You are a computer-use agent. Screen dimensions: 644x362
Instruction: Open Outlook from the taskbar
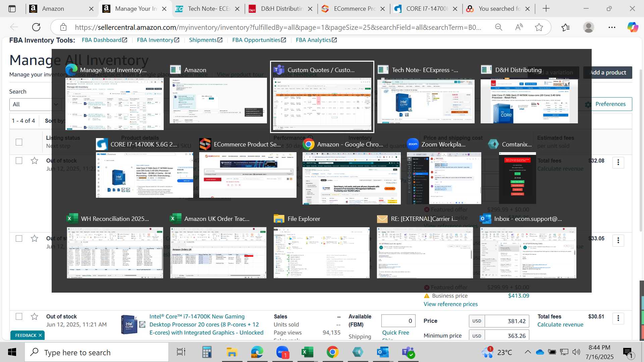click(383, 352)
